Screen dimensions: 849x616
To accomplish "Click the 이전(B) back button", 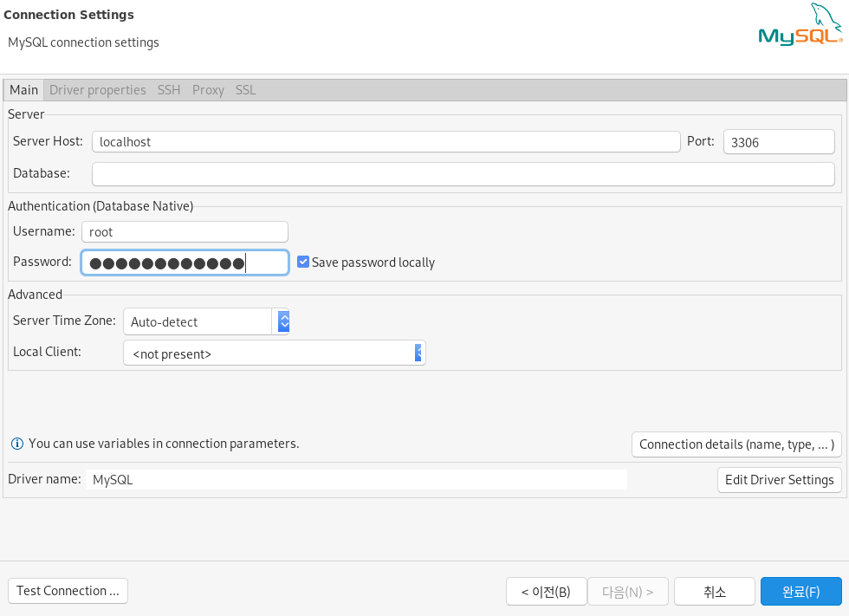I will coord(546,592).
